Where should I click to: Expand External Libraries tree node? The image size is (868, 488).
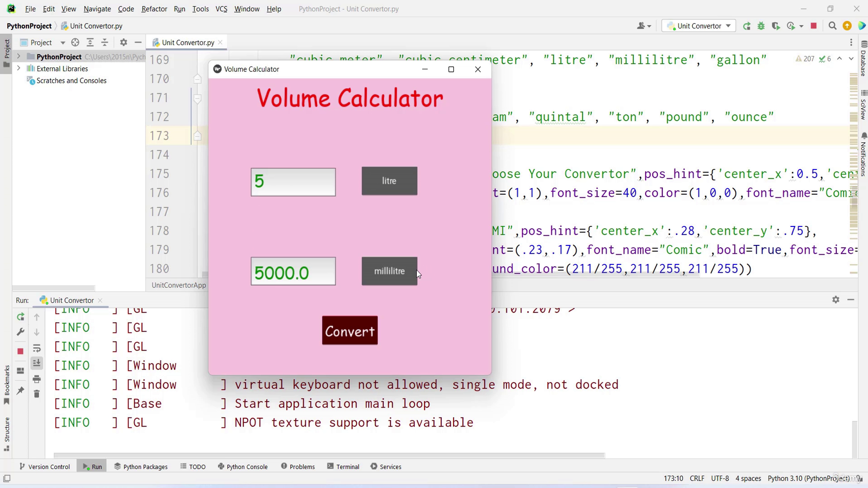pos(19,69)
